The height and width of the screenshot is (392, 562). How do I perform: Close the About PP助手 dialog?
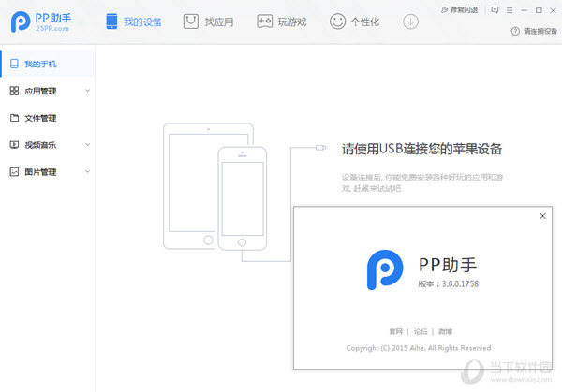(542, 216)
